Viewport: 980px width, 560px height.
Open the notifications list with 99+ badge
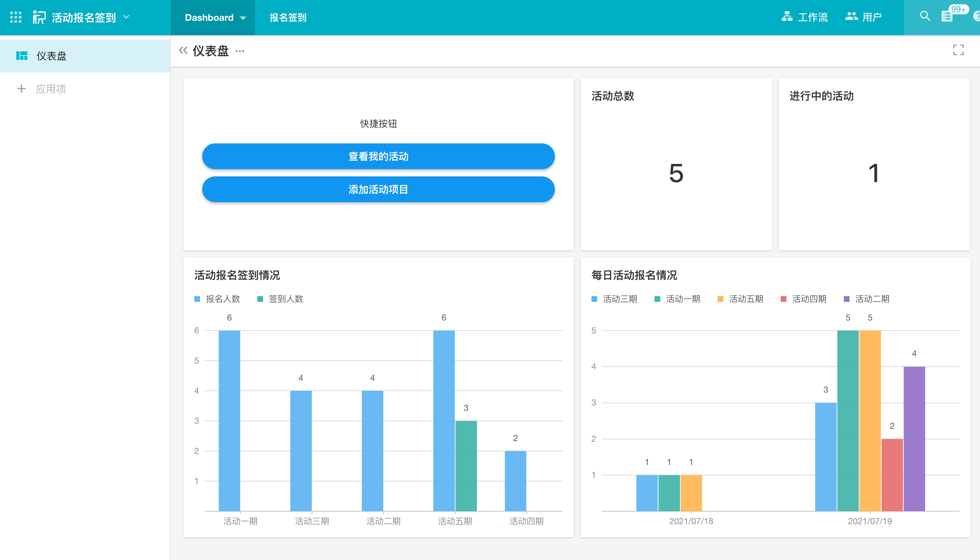click(947, 16)
